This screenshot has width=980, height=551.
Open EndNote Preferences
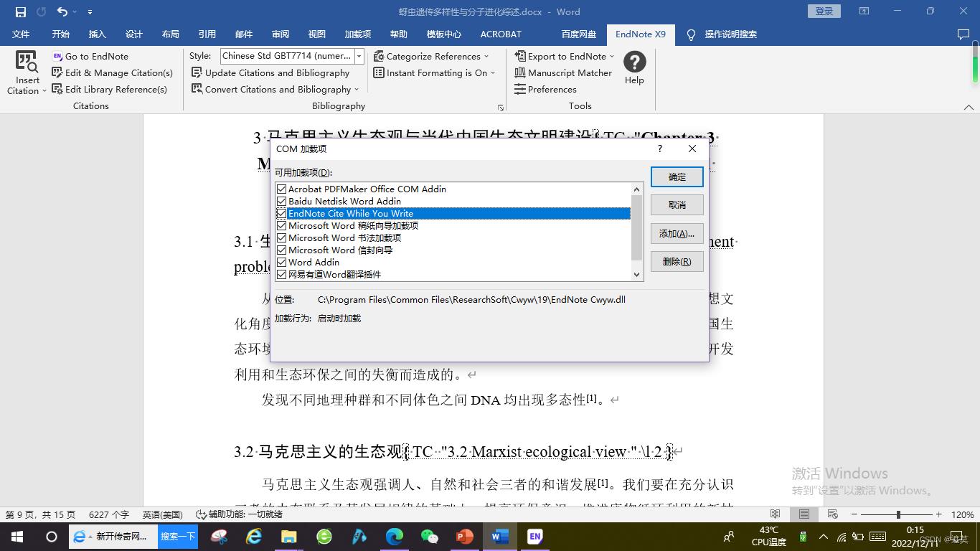coord(545,89)
